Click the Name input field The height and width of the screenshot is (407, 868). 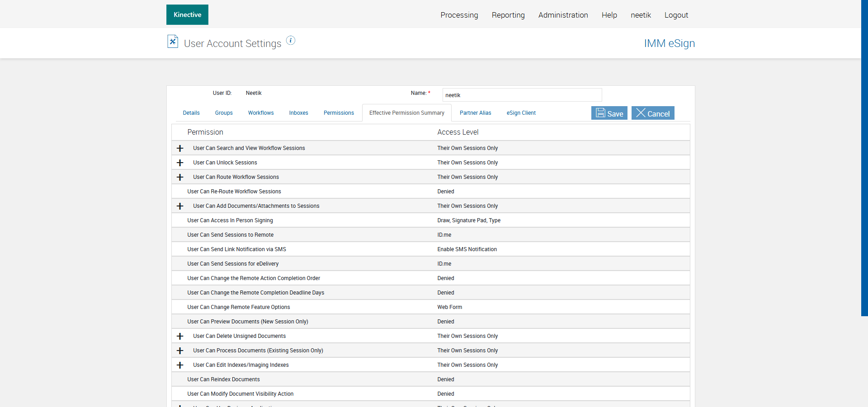tap(522, 95)
